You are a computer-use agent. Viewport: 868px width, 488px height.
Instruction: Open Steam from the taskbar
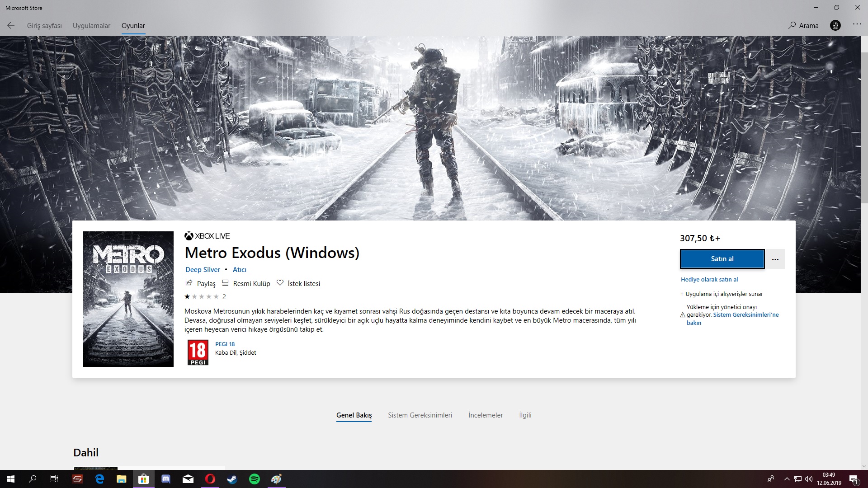[232, 479]
